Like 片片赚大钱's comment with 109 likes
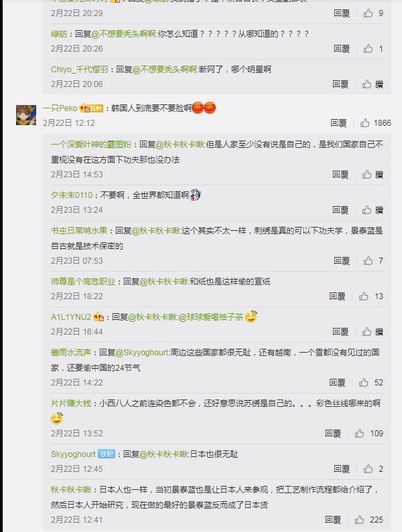 click(x=360, y=433)
